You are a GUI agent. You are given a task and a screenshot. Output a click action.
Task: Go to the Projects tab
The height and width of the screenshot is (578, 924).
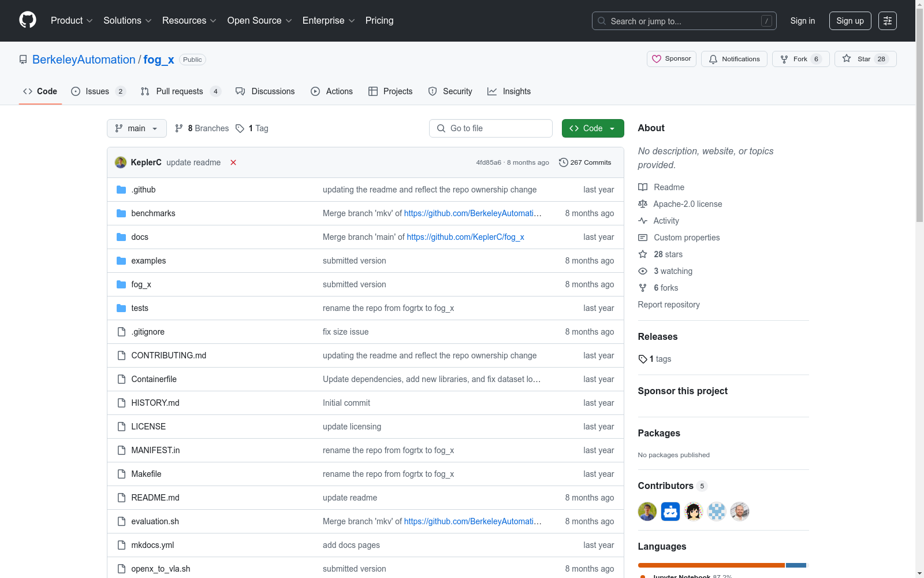[x=390, y=91]
